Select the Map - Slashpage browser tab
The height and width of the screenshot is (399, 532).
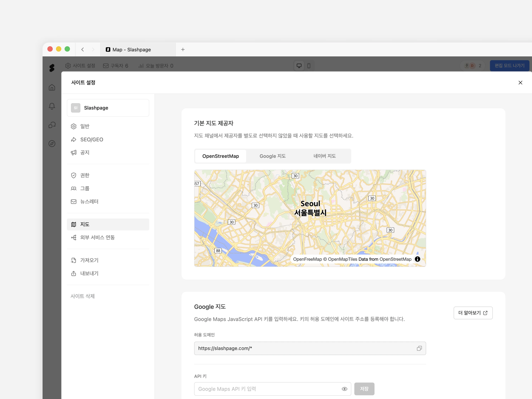(x=138, y=49)
